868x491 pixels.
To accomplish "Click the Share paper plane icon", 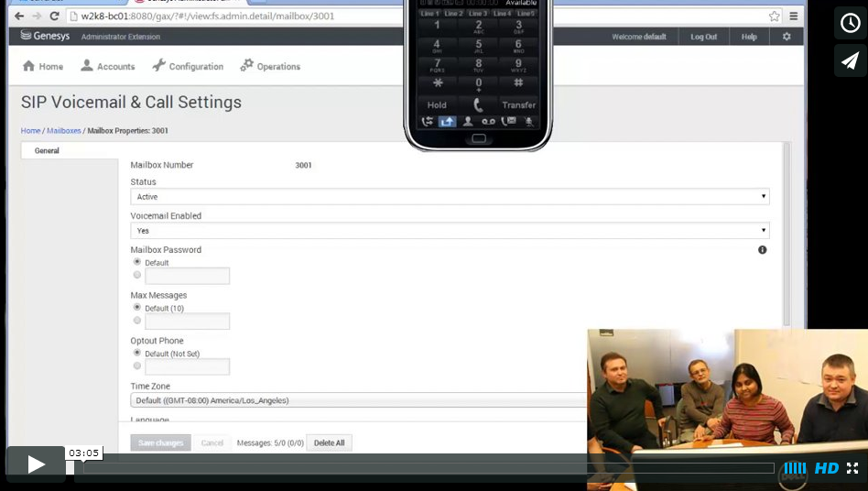I will tap(850, 60).
